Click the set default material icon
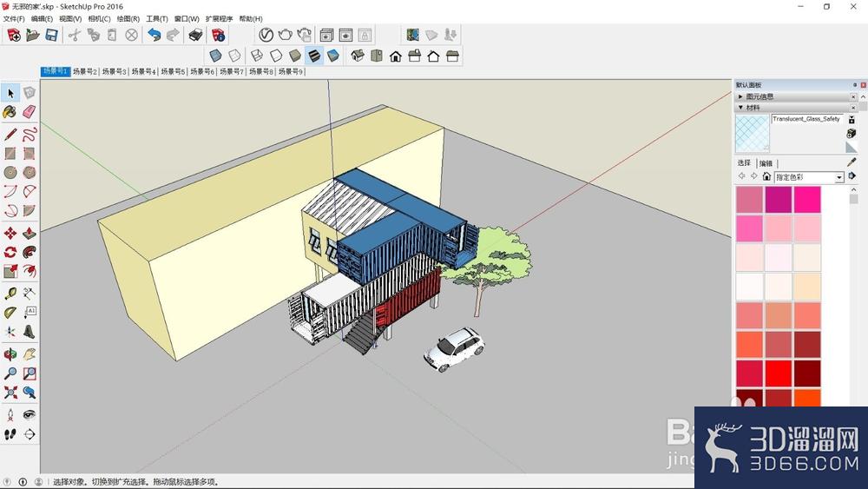The width and height of the screenshot is (868, 489). click(x=852, y=147)
